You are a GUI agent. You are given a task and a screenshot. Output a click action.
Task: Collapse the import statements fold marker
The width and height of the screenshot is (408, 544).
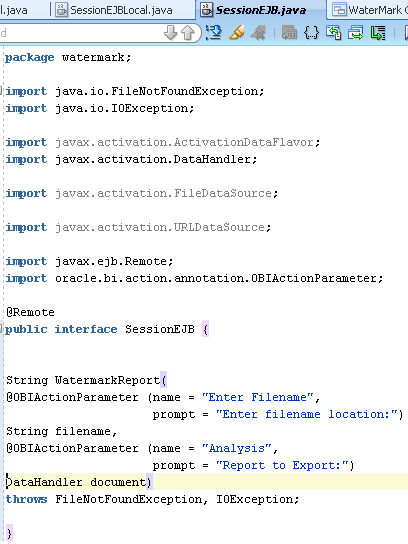tap(1, 91)
